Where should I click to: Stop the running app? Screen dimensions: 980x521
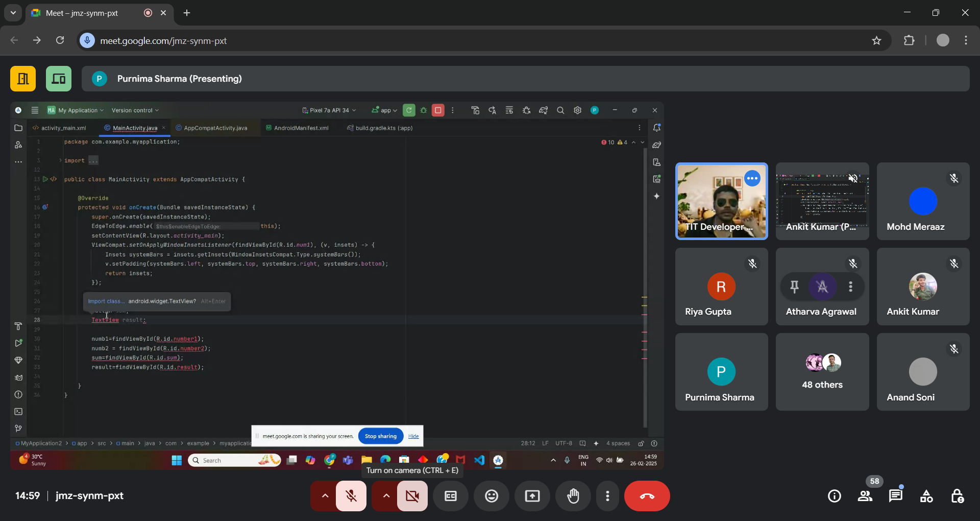pyautogui.click(x=438, y=110)
